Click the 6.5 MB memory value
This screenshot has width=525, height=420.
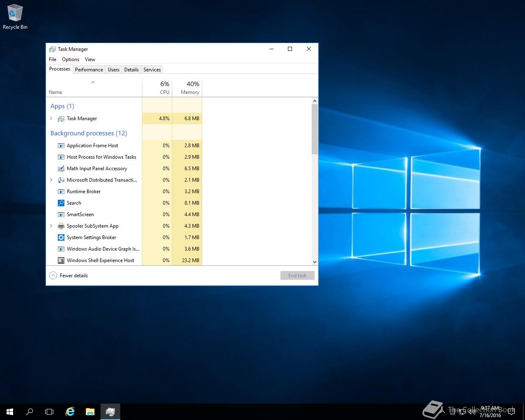192,169
